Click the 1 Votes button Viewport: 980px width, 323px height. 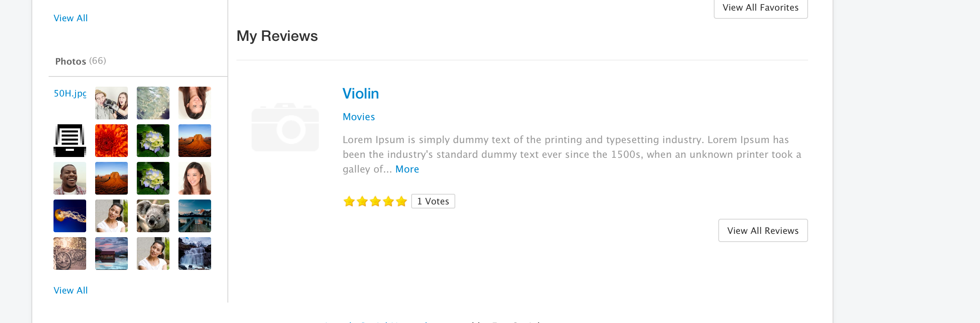click(433, 202)
